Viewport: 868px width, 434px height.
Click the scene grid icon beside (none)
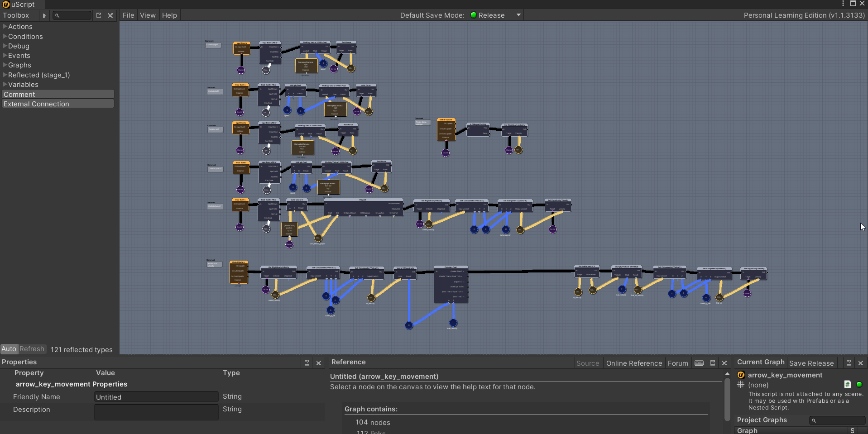[x=741, y=385]
